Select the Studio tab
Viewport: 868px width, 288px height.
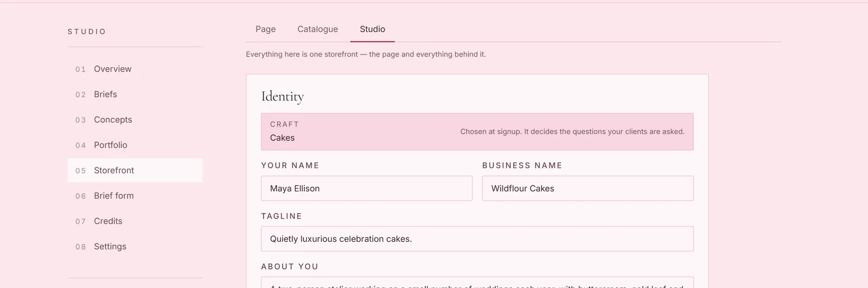pos(372,29)
